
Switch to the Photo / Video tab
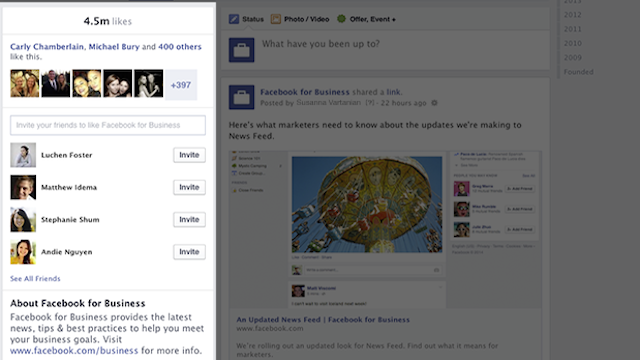pos(300,19)
